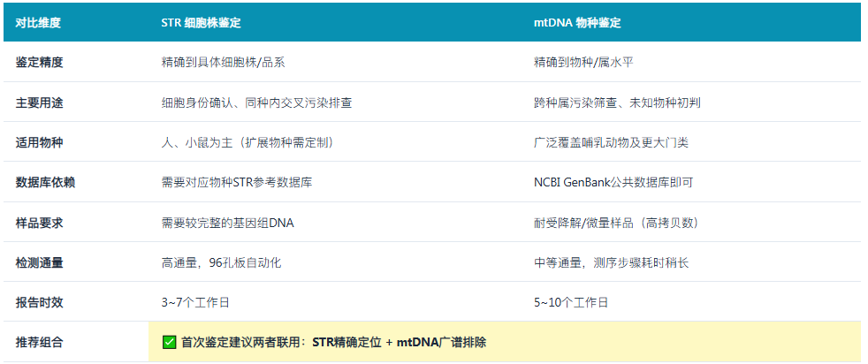This screenshot has width=868, height=364.
Task: Click the 检测通量 row label
Action: (x=39, y=262)
